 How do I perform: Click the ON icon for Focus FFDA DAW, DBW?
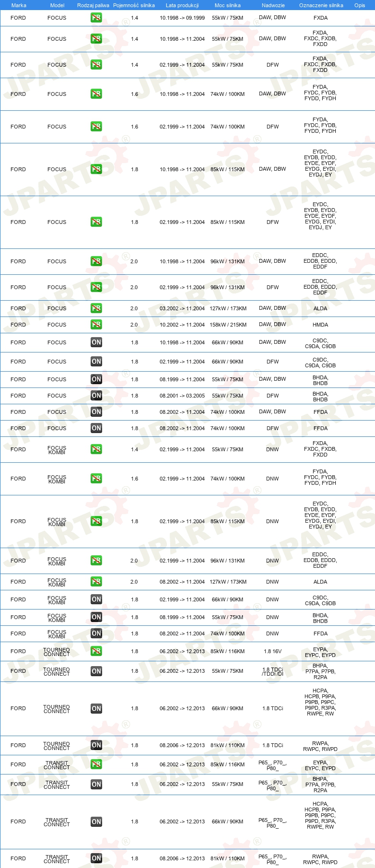pos(96,412)
